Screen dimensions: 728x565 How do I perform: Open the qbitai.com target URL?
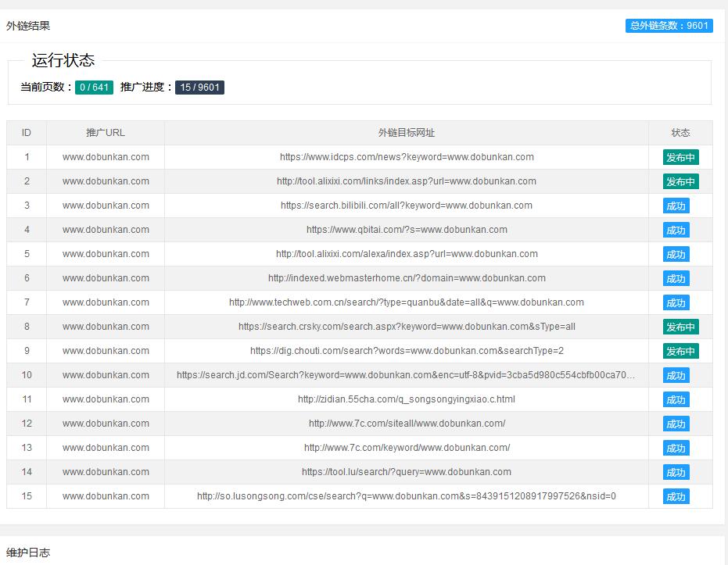point(407,230)
